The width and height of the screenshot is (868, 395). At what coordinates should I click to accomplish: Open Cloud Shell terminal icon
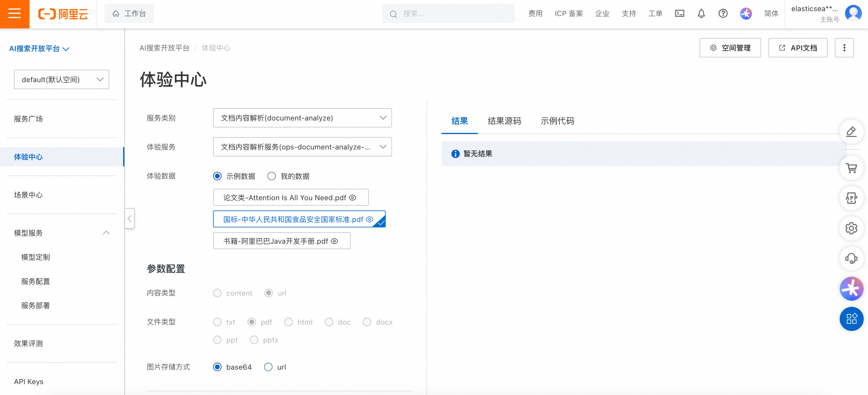[679, 14]
